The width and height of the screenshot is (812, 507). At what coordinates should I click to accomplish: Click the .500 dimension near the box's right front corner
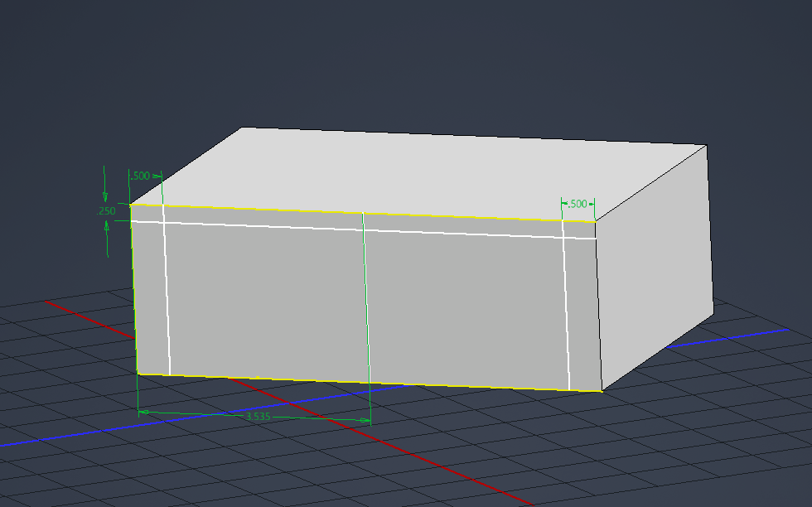point(578,204)
